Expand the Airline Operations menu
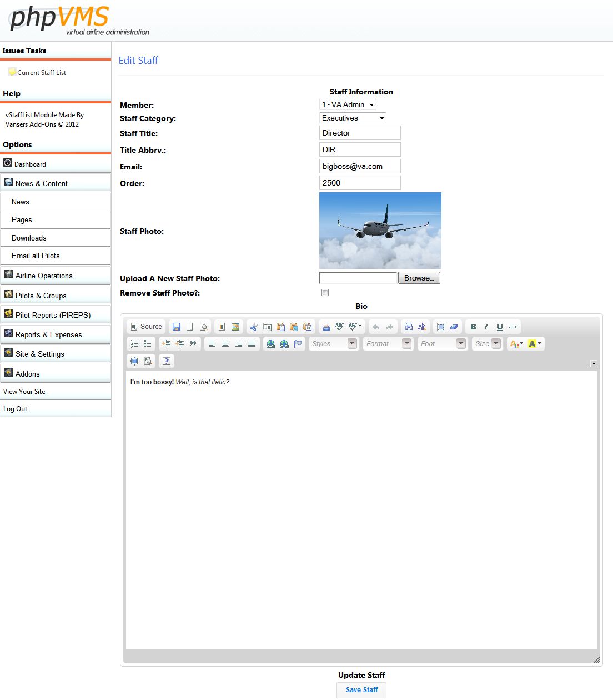Image resolution: width=613 pixels, height=700 pixels. coord(56,276)
